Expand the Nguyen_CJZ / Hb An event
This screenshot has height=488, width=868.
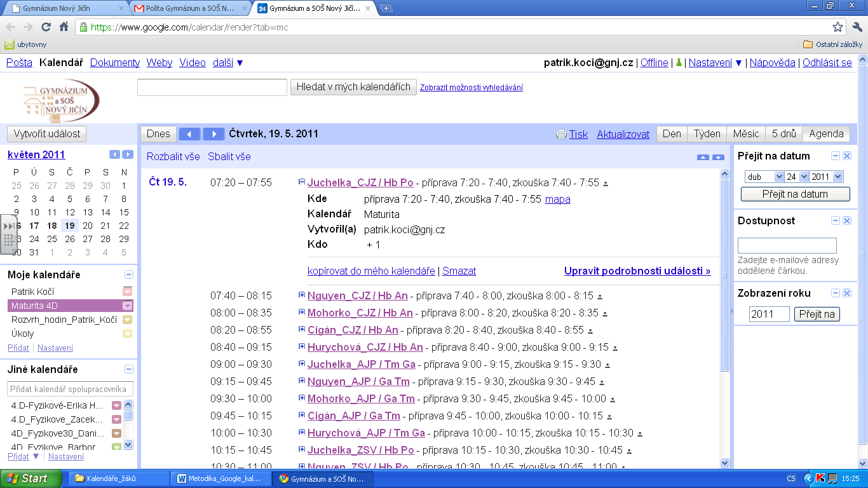302,295
